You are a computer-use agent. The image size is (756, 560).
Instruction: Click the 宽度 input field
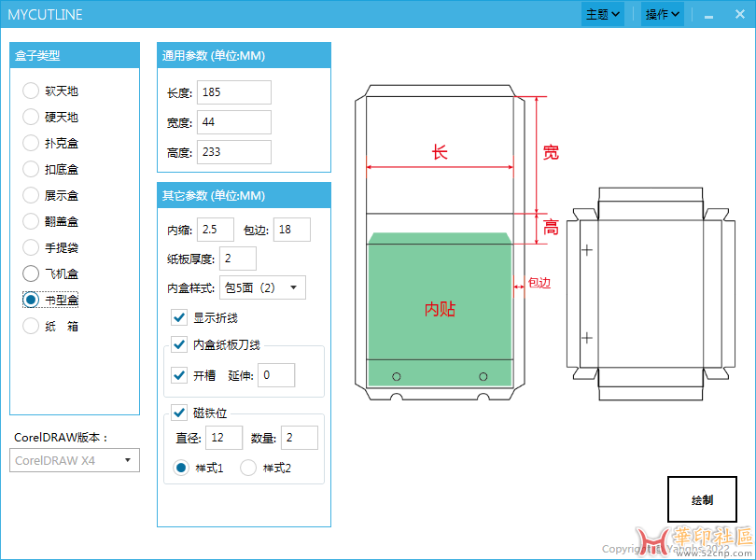pos(234,122)
